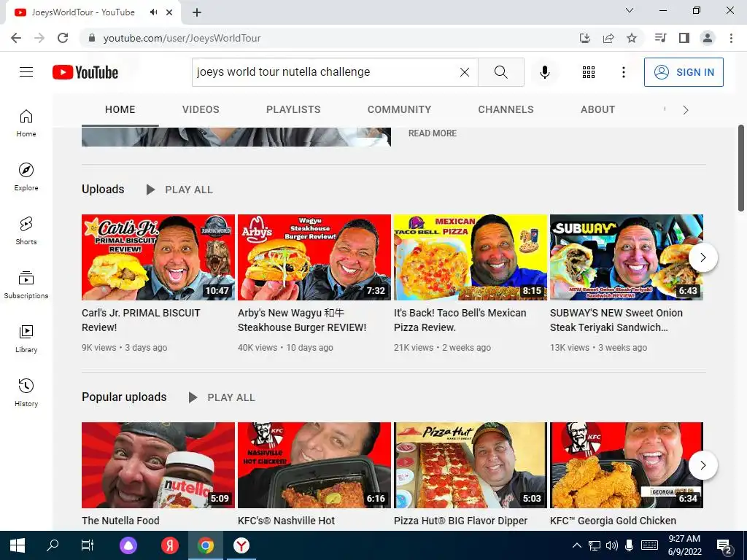Toggle the Chrome side panel
The width and height of the screenshot is (747, 560).
tap(684, 38)
